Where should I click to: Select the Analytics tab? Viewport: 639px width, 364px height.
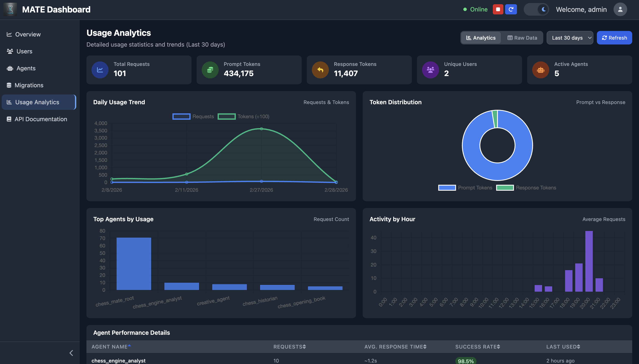coord(481,38)
